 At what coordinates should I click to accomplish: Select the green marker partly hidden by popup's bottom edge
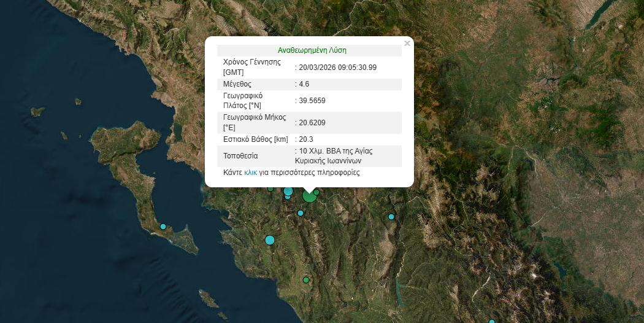click(x=270, y=189)
